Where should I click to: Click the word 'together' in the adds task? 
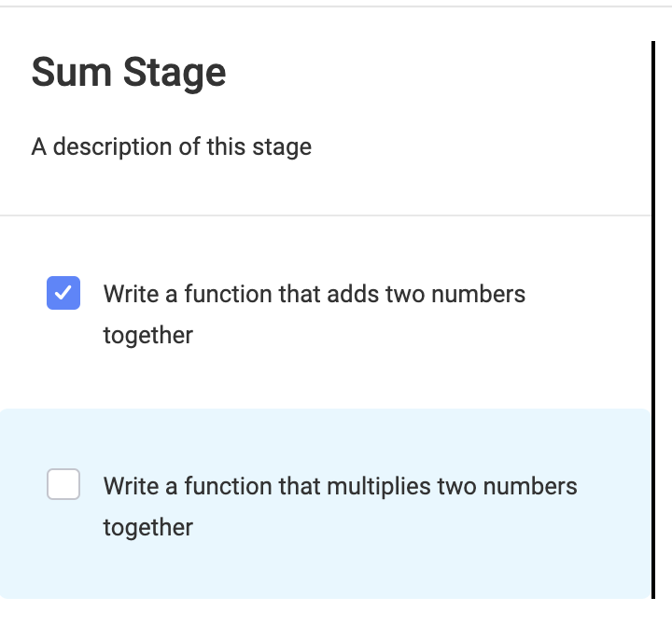point(147,335)
